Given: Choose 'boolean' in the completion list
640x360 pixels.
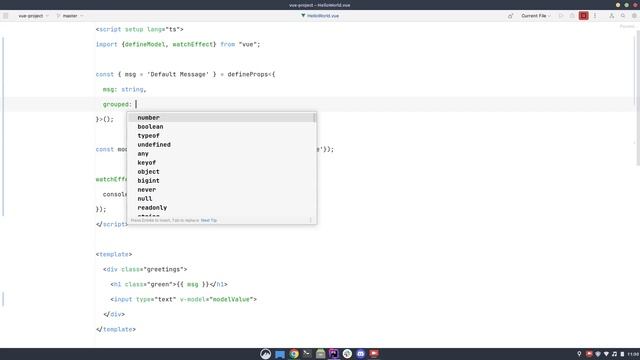Looking at the screenshot, I should click(221, 127).
